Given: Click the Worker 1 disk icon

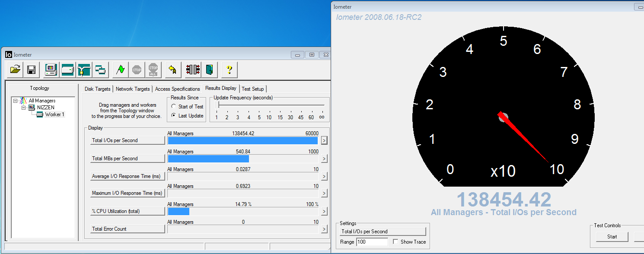Looking at the screenshot, I should click(40, 114).
